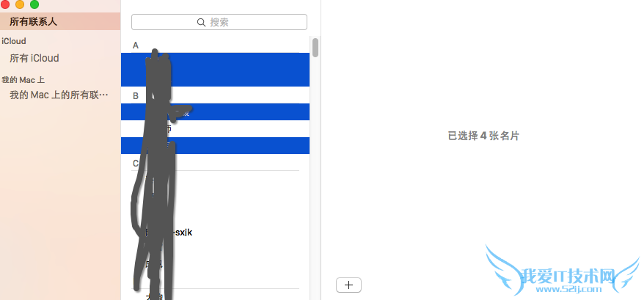Click the section C header in the contact list
This screenshot has height=300, width=644.
[x=136, y=164]
